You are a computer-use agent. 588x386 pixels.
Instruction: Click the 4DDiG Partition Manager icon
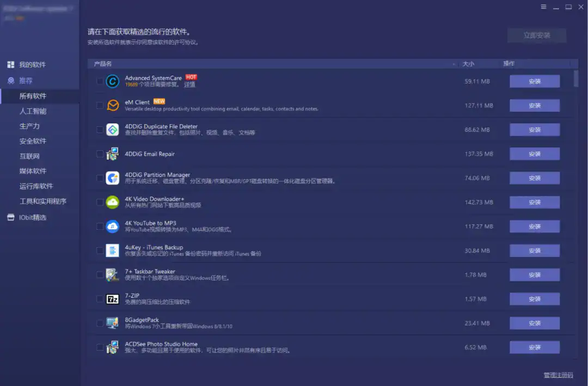[x=113, y=178]
